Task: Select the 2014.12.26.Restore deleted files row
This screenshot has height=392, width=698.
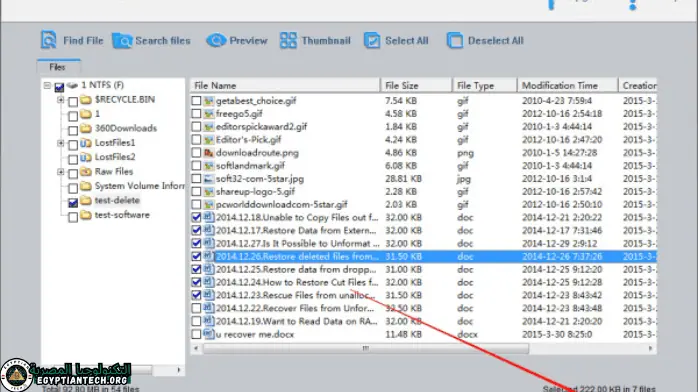Action: point(424,256)
